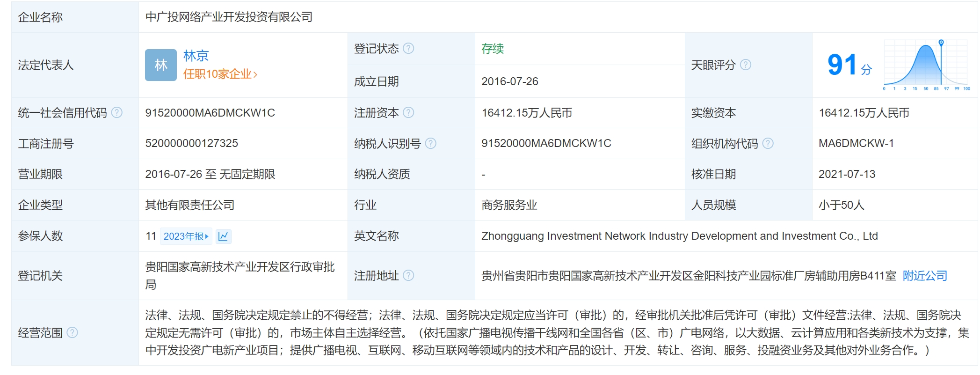
Task: Click the 工商注册号 label cell
Action: [x=75, y=143]
